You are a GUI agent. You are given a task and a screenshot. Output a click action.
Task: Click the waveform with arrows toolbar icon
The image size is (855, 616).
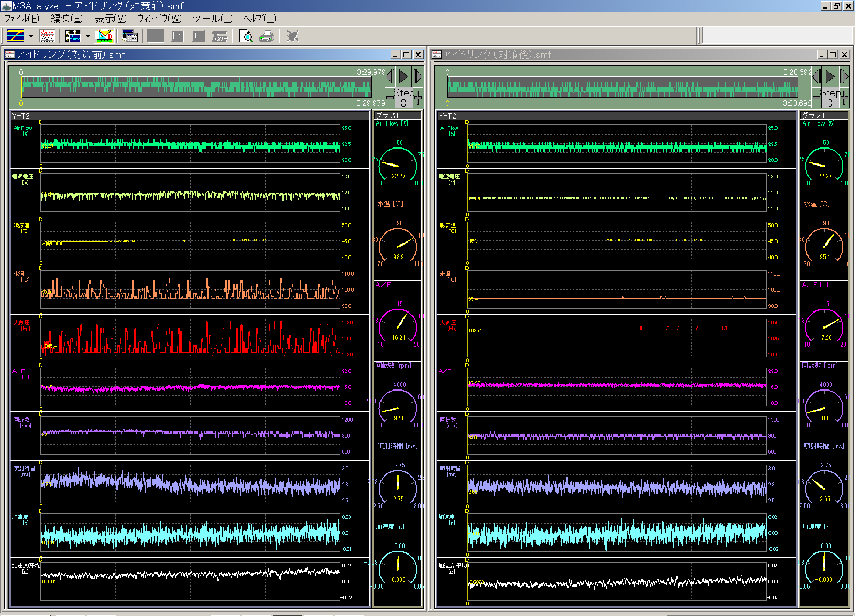click(72, 36)
